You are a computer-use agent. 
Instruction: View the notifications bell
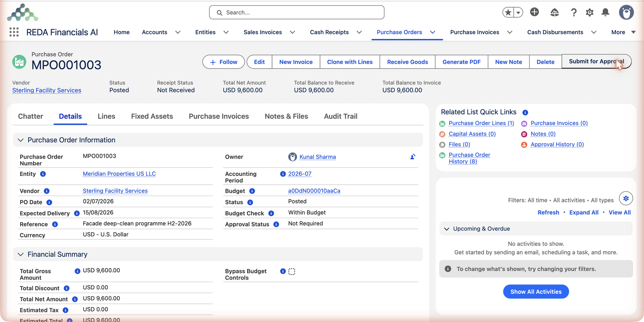[605, 12]
